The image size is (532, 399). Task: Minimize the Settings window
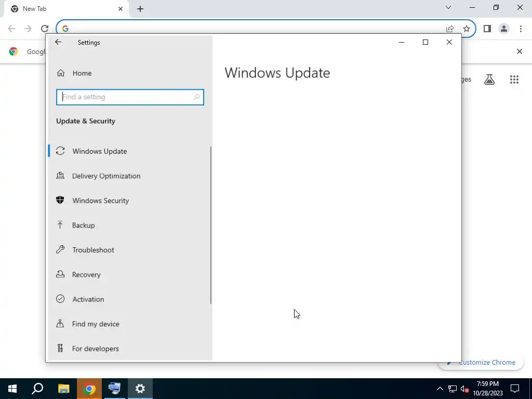(402, 42)
